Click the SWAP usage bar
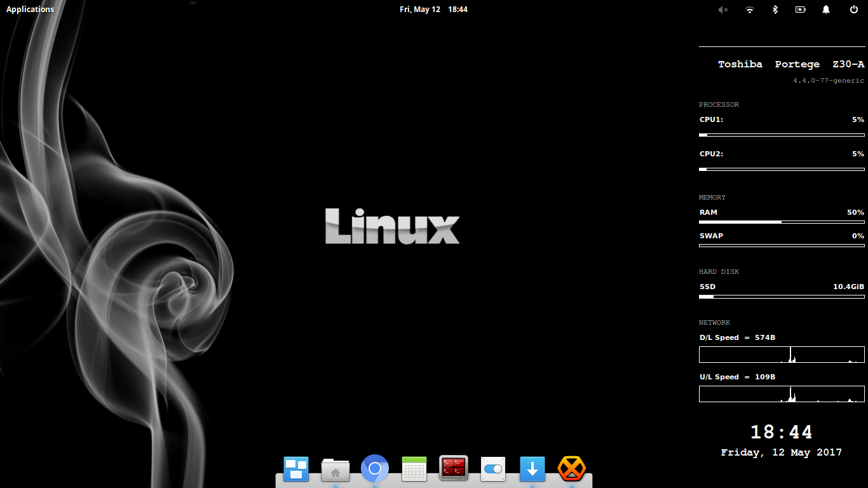This screenshot has width=868, height=488. pos(782,245)
